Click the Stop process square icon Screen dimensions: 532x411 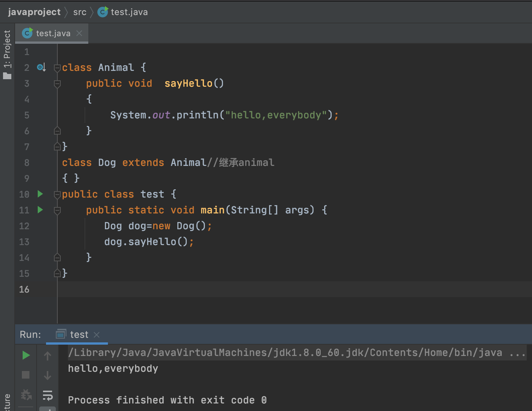tap(26, 375)
